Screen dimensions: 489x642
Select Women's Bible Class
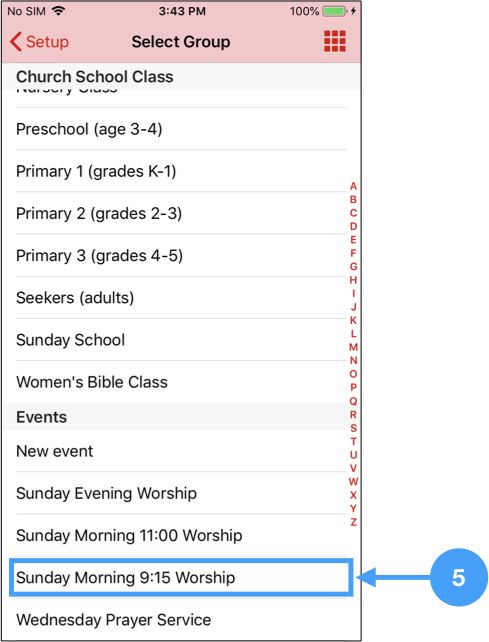coord(181,382)
